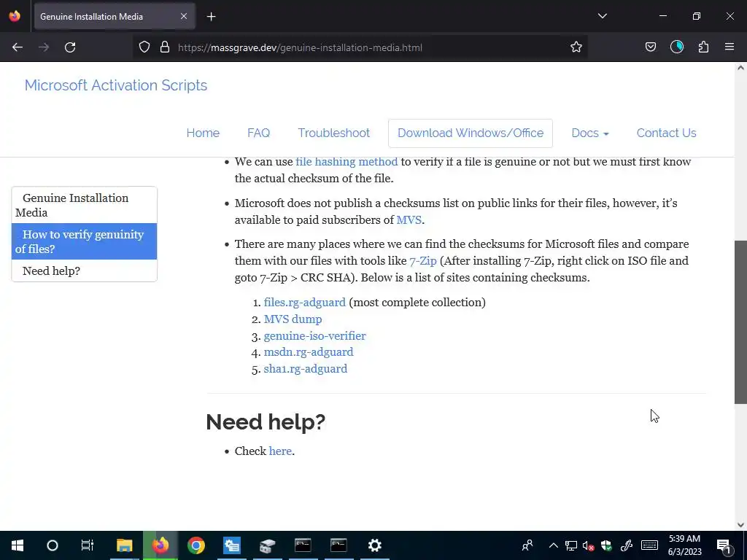
Task: Open Windows Security shield in tray
Action: (606, 545)
